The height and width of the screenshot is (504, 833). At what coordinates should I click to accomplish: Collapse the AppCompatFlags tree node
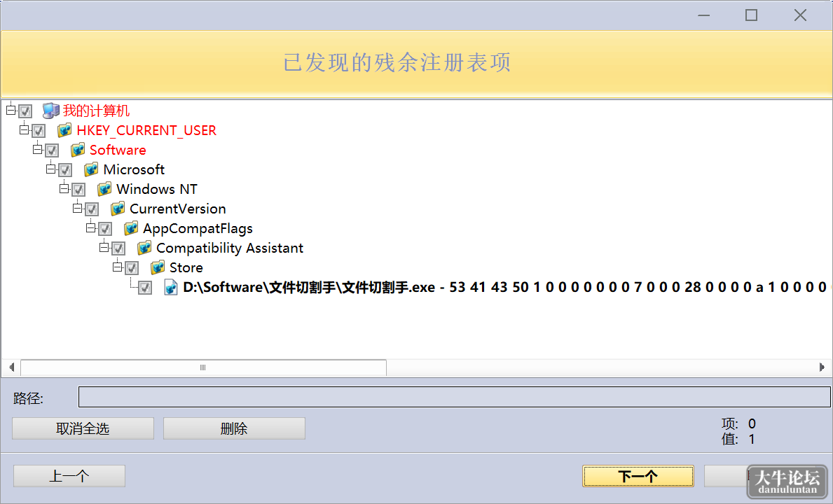coord(90,228)
